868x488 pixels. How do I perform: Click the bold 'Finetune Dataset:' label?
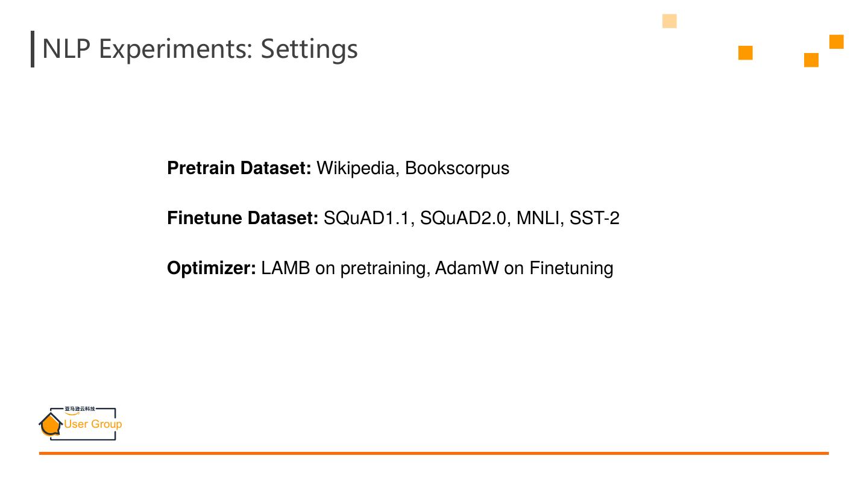click(x=242, y=218)
